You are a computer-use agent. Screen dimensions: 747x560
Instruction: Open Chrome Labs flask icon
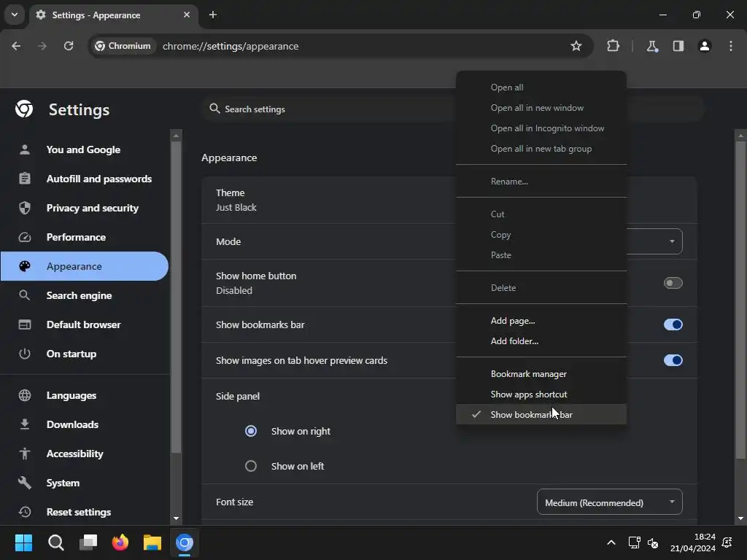[651, 46]
